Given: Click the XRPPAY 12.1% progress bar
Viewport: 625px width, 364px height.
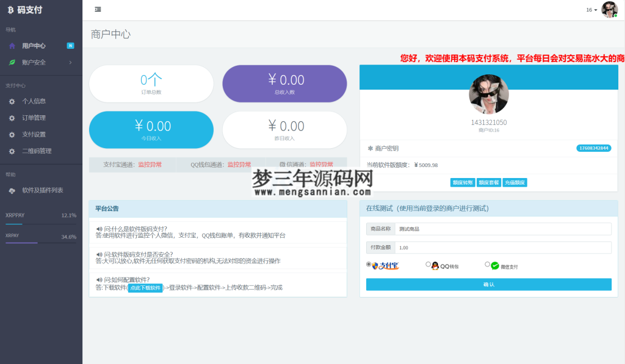Looking at the screenshot, I should [x=41, y=224].
